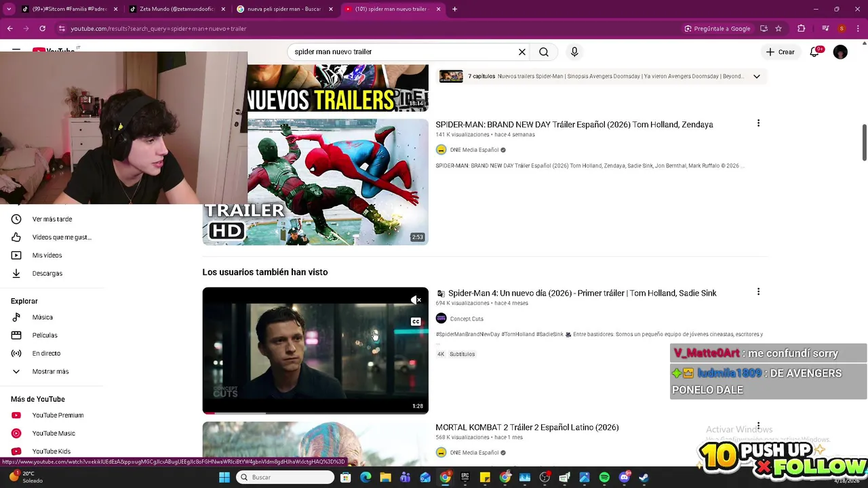This screenshot has height=488, width=868.
Task: Open Spotify from the taskbar
Action: 604,477
